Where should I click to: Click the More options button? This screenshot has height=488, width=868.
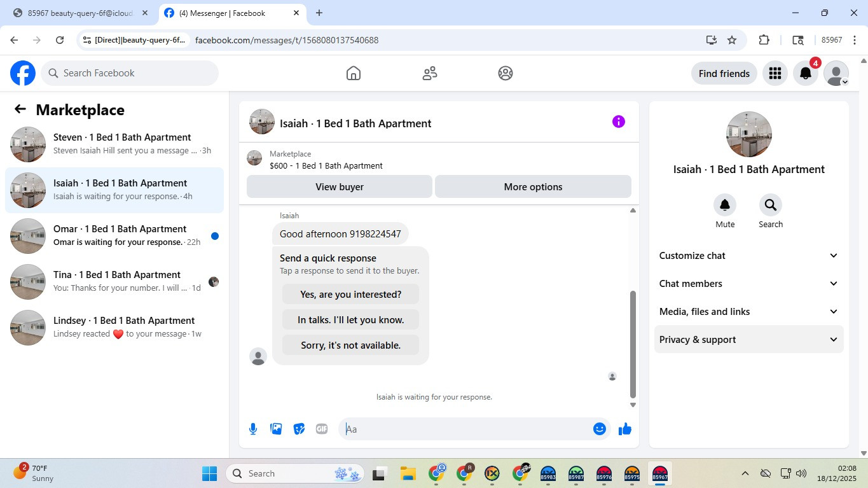click(533, 187)
